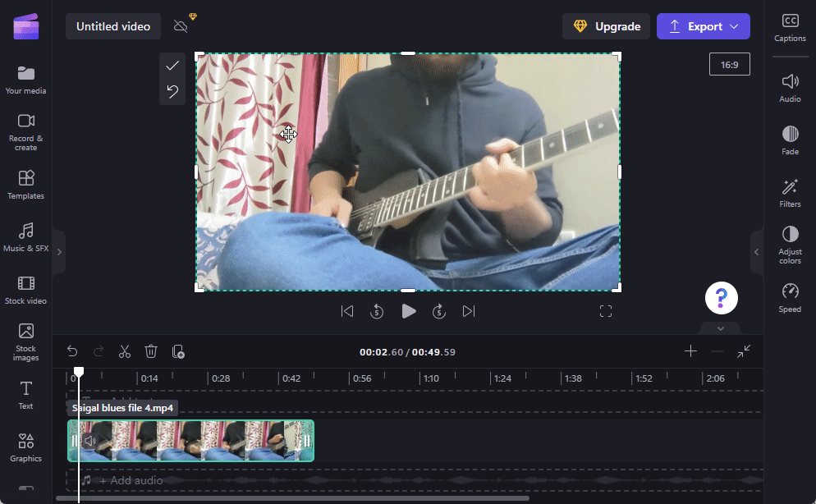
Task: Click the scissors split tool
Action: point(125,351)
